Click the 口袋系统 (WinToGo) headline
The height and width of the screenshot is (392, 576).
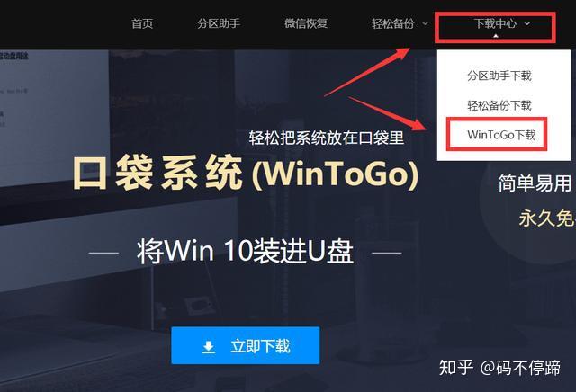coord(246,173)
